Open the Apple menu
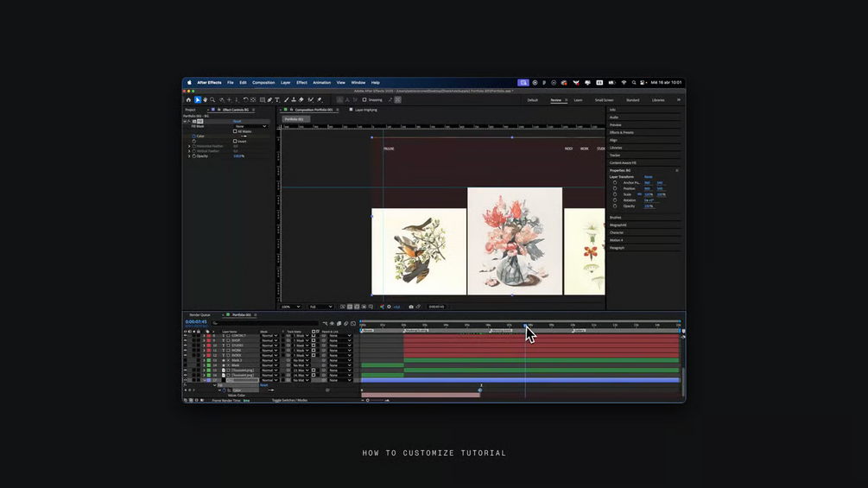 click(189, 82)
